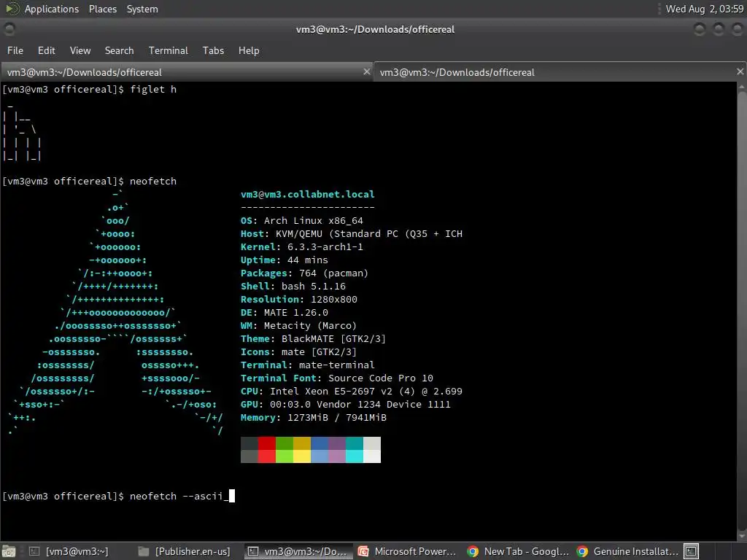The width and height of the screenshot is (747, 560).
Task: Click the OS: Arch Linux x86_64 line
Action: pyautogui.click(x=301, y=220)
